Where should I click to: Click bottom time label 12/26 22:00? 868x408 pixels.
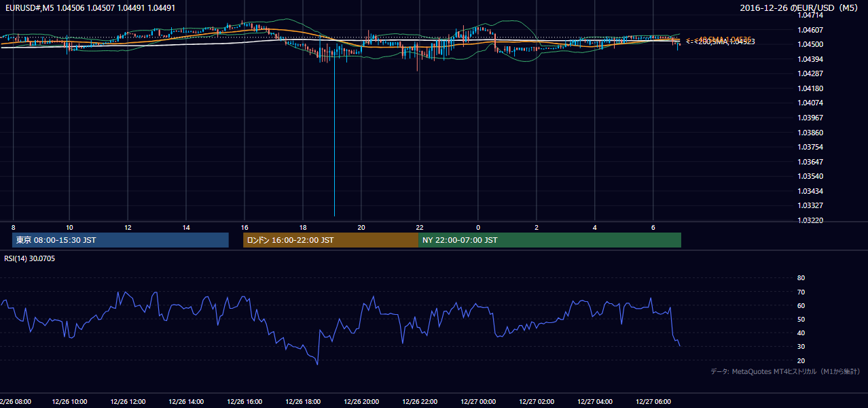point(420,402)
